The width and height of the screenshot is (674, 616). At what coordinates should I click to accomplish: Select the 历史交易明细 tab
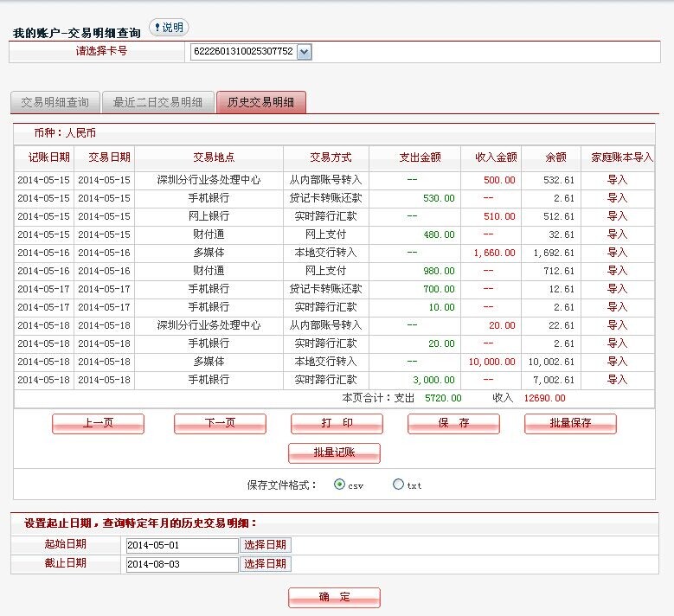click(260, 102)
